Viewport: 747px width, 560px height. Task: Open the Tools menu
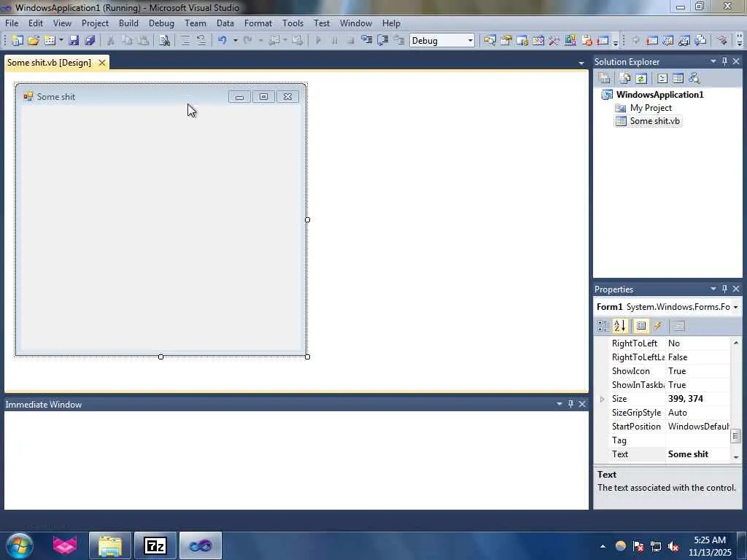click(293, 23)
